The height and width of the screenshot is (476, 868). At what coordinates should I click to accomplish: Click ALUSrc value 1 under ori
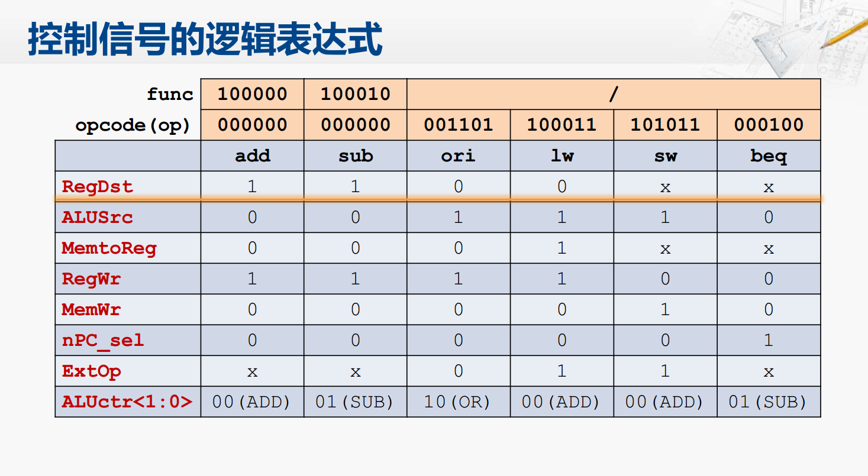pos(459,218)
